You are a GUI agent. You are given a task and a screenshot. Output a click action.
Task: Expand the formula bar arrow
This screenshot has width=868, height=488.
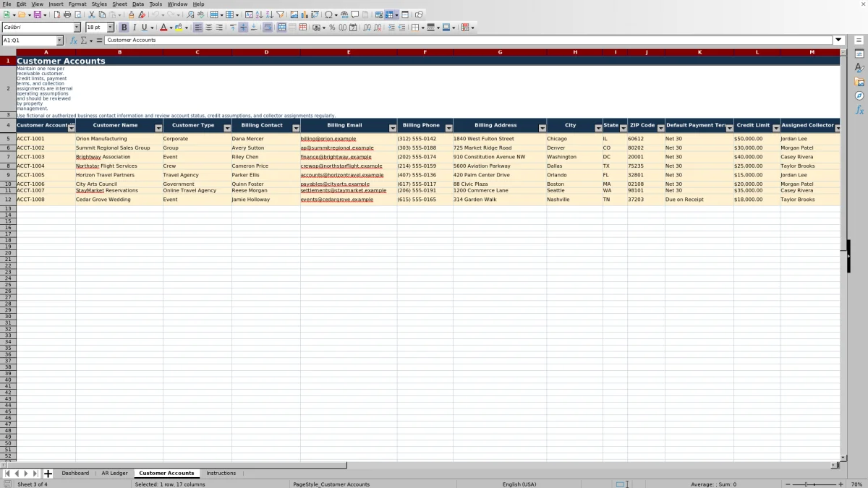coord(838,40)
